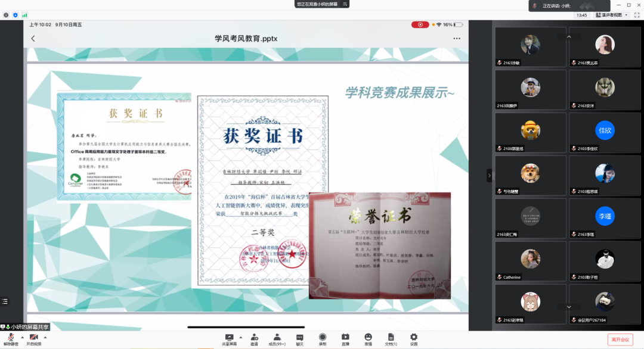The width and height of the screenshot is (644, 349).
Task: Open audio options arrow beside microphone
Action: coord(23,336)
